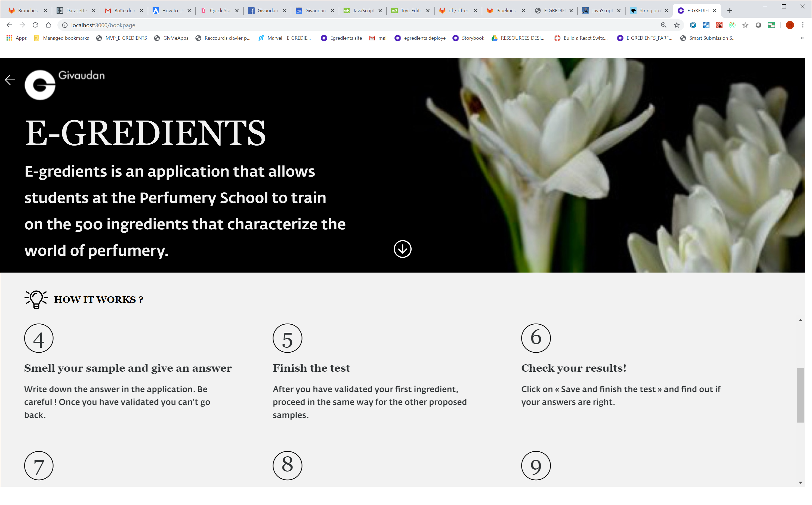Open the zoom magnifier icon in address bar

coord(664,25)
